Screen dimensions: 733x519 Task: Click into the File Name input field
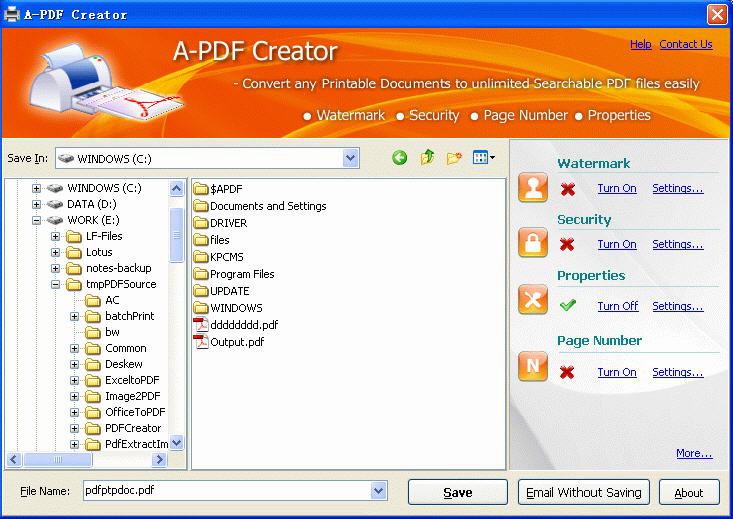227,491
